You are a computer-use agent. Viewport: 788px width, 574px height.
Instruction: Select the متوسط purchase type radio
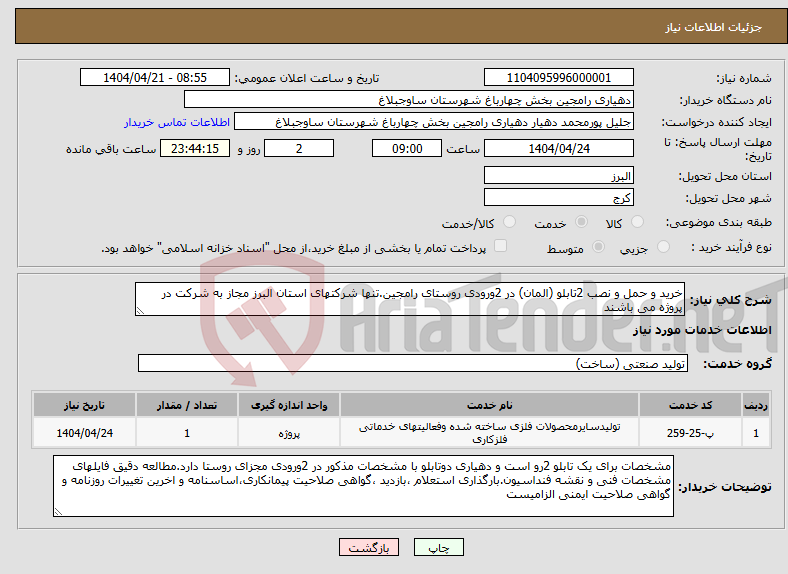(598, 246)
